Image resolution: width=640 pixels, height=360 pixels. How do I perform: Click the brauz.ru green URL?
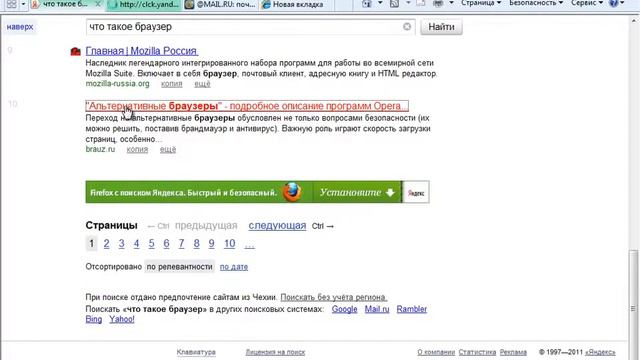pyautogui.click(x=100, y=149)
